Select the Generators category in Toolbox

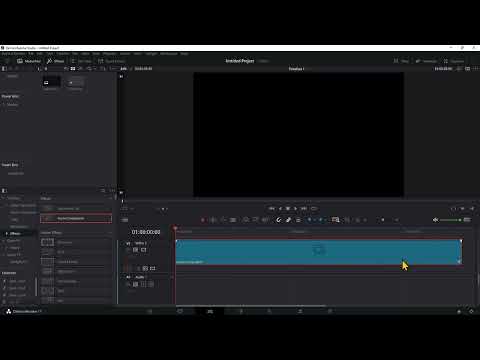coord(19,227)
